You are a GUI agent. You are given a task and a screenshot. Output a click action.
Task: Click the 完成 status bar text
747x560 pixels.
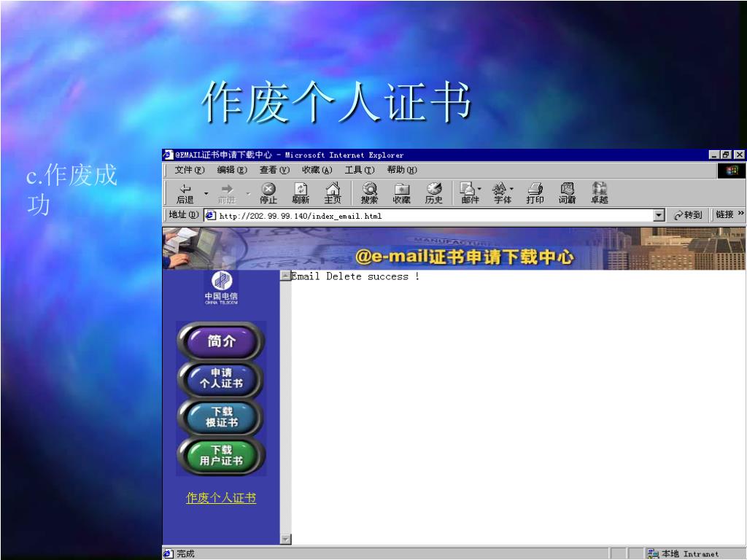pyautogui.click(x=186, y=553)
